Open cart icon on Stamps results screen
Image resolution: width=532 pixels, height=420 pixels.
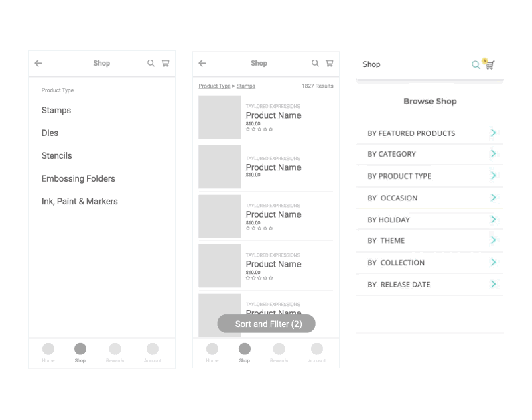pyautogui.click(x=329, y=63)
